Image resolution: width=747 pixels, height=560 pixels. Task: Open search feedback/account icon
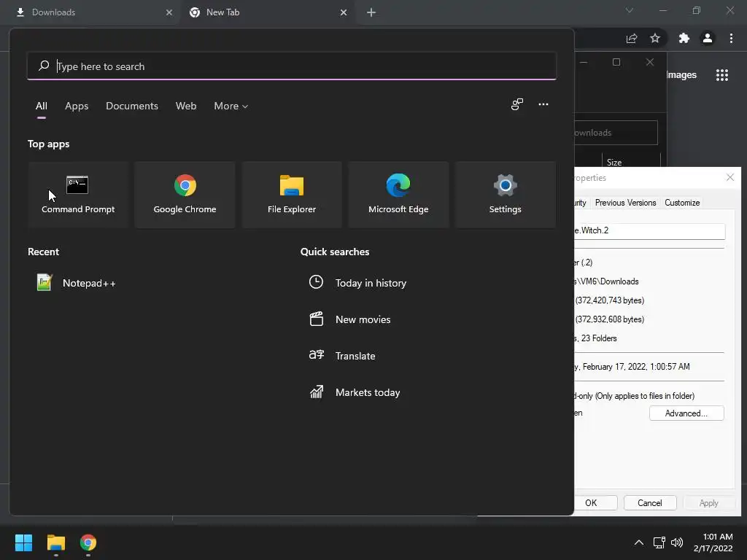[x=517, y=104]
